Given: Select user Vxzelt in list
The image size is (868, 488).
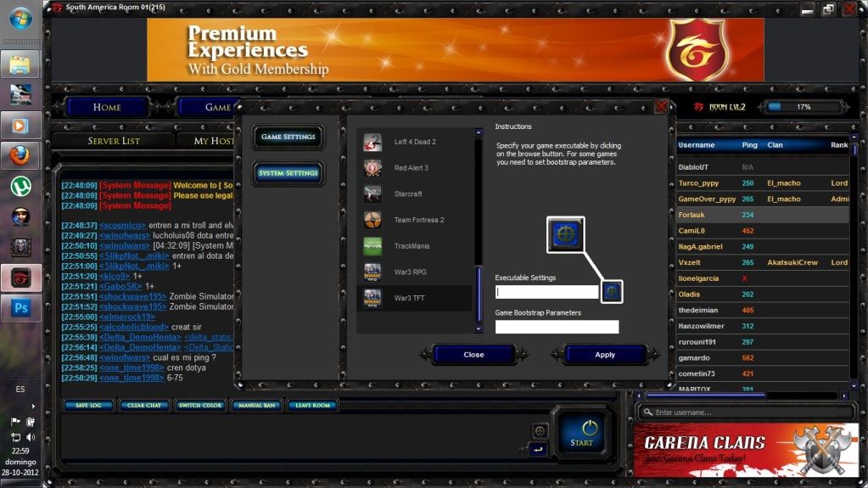Looking at the screenshot, I should click(763, 262).
